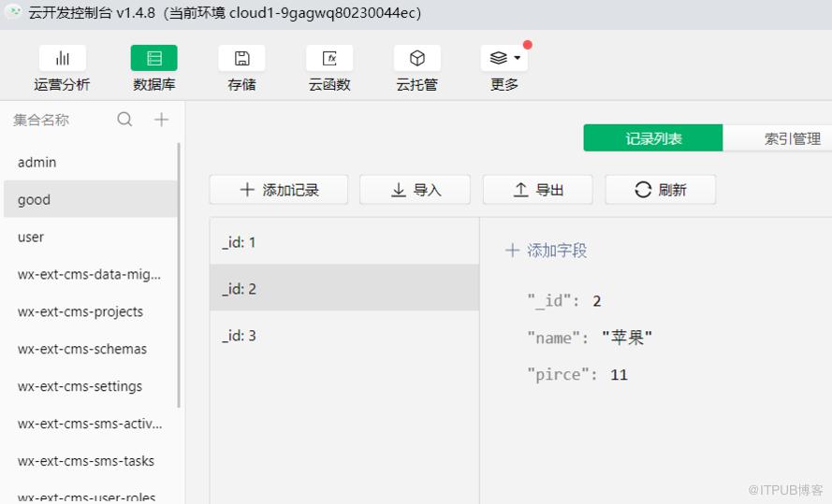Viewport: 832px width, 504px height.
Task: Select the record _id: 2
Action: [x=344, y=288]
